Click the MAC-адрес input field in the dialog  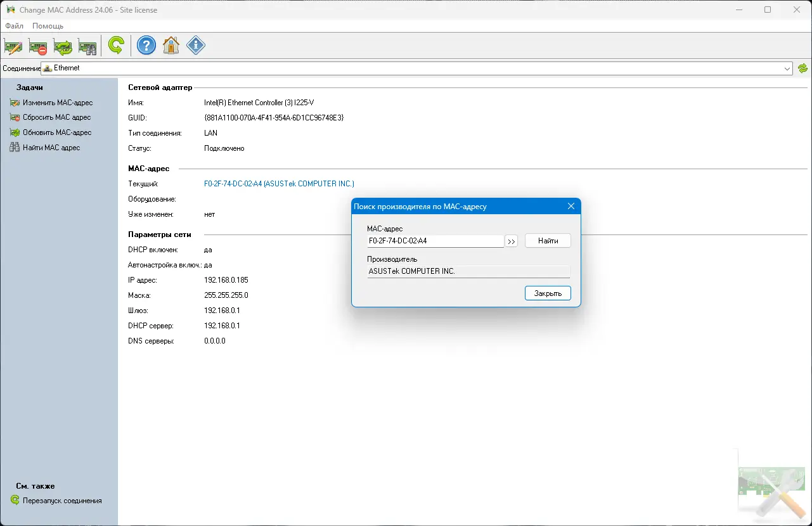coord(435,241)
